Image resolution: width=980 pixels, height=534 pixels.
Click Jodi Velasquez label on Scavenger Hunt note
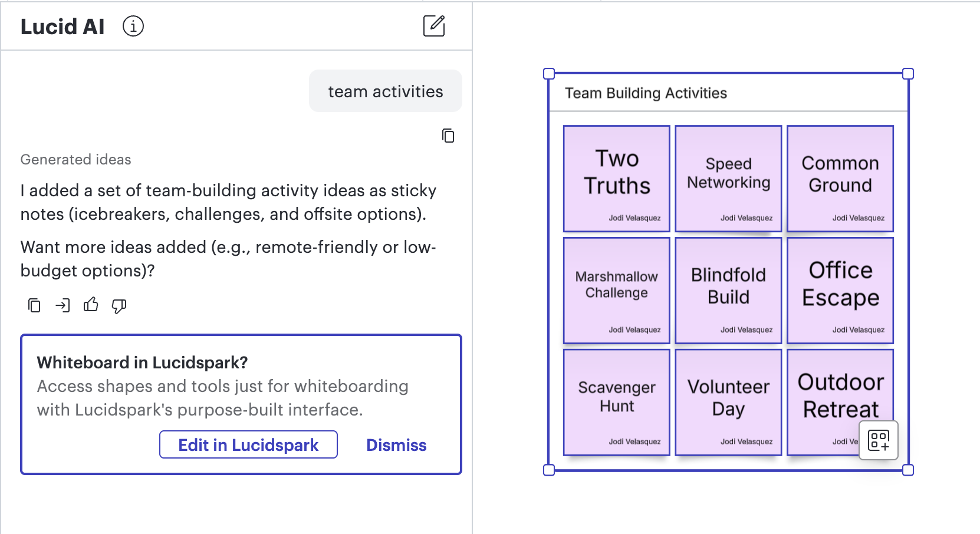pyautogui.click(x=634, y=441)
